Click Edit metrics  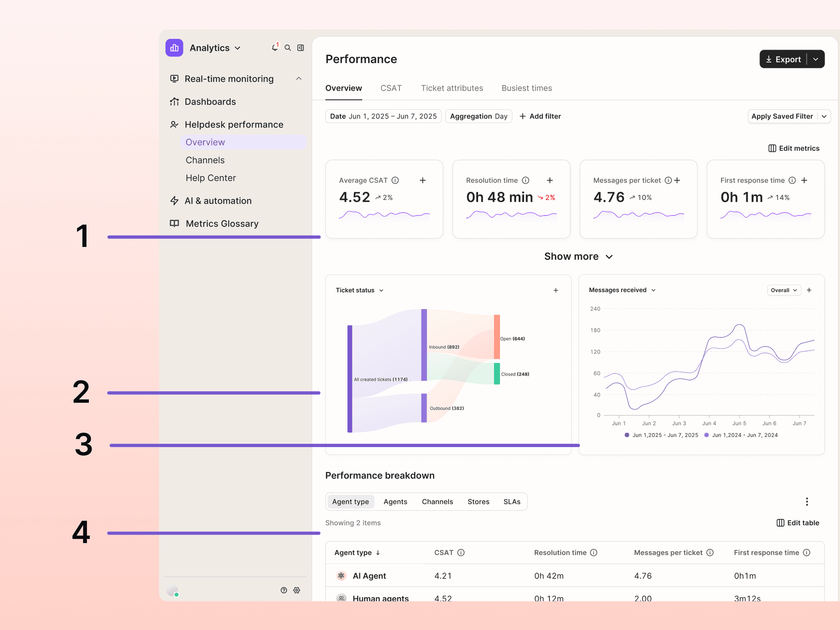[x=793, y=148]
